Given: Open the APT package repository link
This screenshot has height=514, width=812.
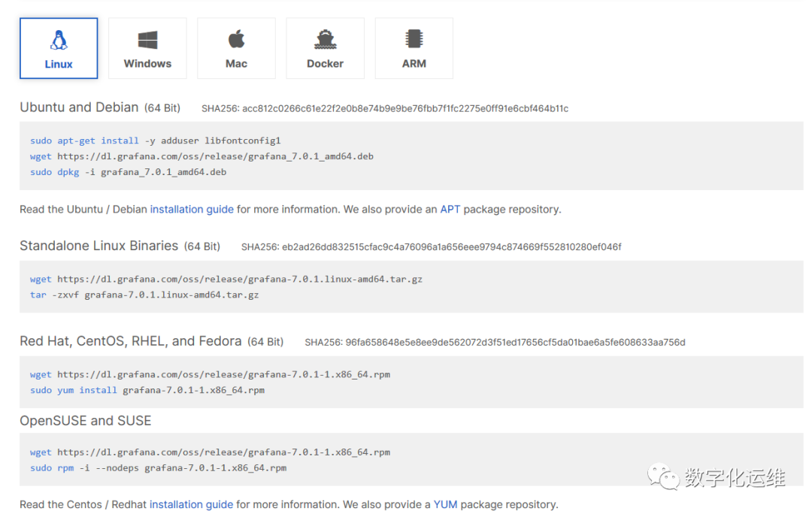Looking at the screenshot, I should [x=450, y=210].
